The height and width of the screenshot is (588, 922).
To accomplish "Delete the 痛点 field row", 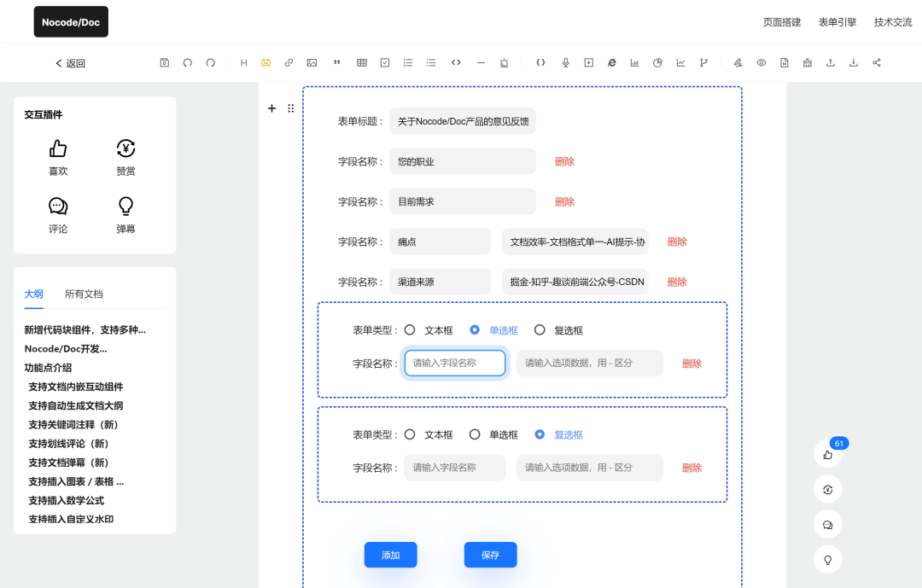I will pos(676,242).
